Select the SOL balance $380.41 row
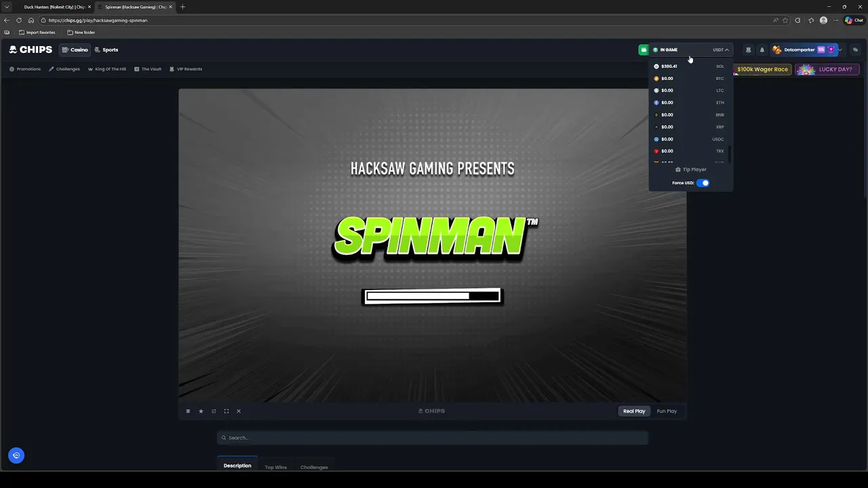The image size is (868, 488). click(x=689, y=66)
